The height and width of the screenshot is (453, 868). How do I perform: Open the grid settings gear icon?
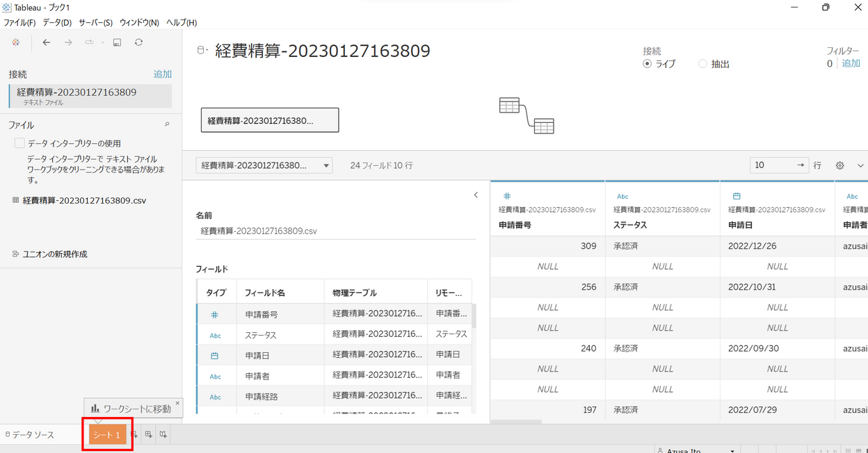point(839,165)
